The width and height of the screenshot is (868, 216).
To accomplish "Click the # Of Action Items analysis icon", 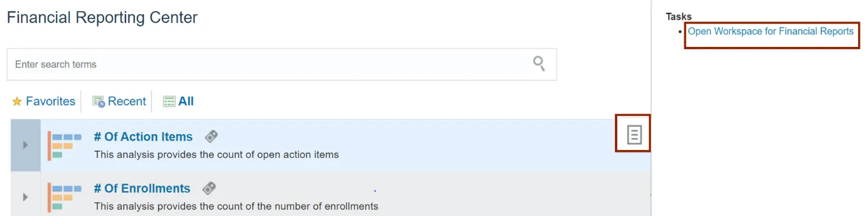I will (x=65, y=146).
